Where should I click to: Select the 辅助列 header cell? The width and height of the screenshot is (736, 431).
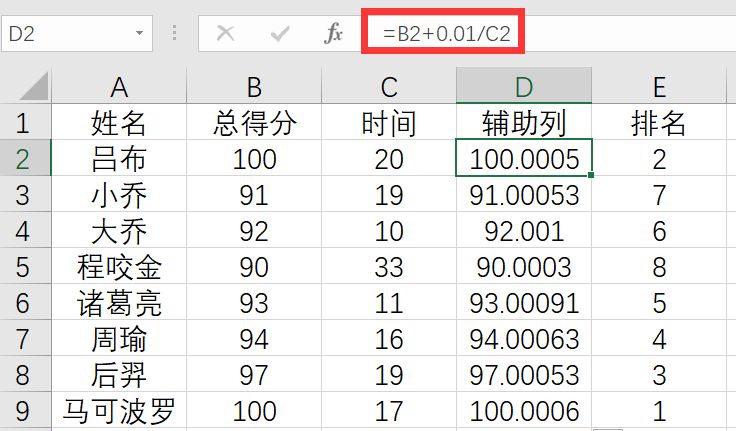(x=524, y=123)
